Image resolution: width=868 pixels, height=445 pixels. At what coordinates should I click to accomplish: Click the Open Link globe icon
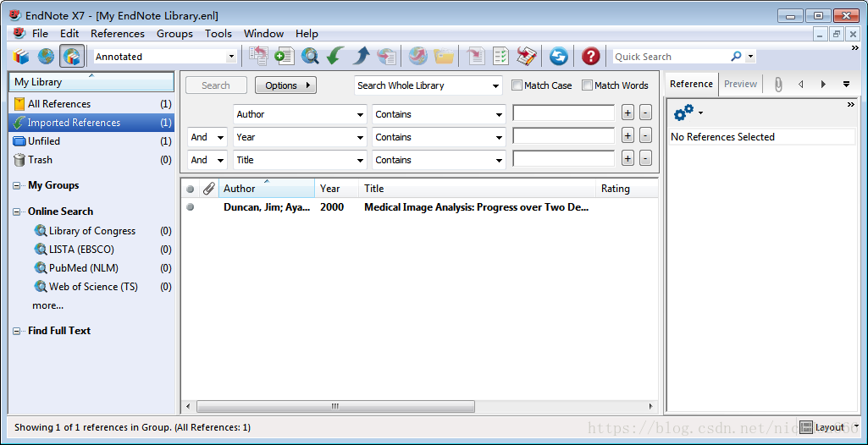418,56
